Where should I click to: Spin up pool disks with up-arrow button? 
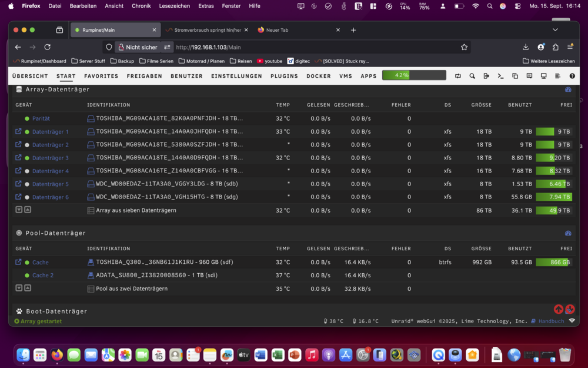point(28,288)
